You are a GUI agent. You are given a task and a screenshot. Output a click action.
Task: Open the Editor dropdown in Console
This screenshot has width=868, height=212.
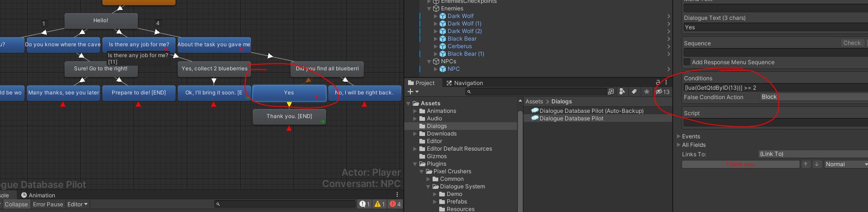pos(77,204)
